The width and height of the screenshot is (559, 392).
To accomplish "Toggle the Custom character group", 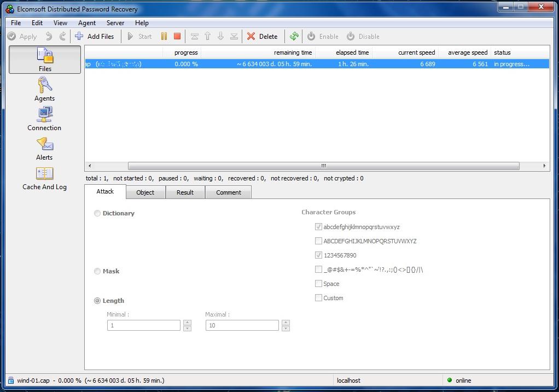I will pos(318,298).
